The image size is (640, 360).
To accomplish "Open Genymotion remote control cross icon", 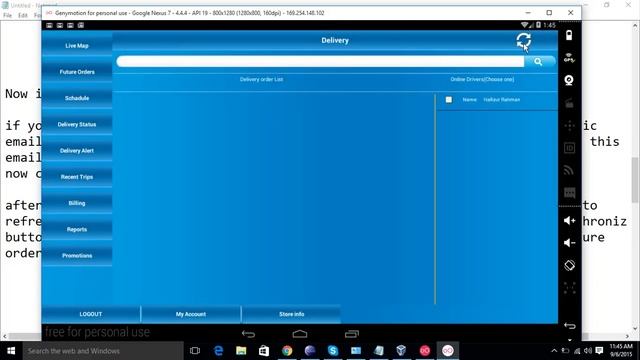I will (569, 125).
